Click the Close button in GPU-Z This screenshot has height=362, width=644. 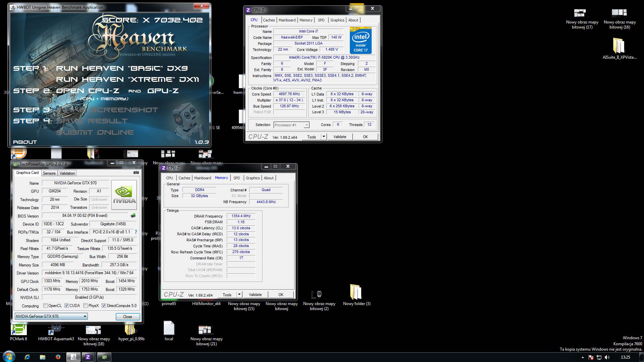point(127,316)
